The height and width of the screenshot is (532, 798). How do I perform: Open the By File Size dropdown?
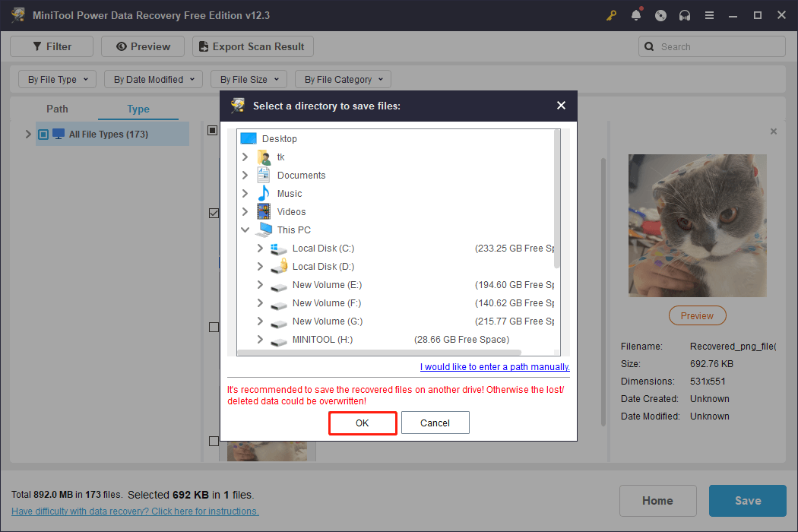pos(249,79)
